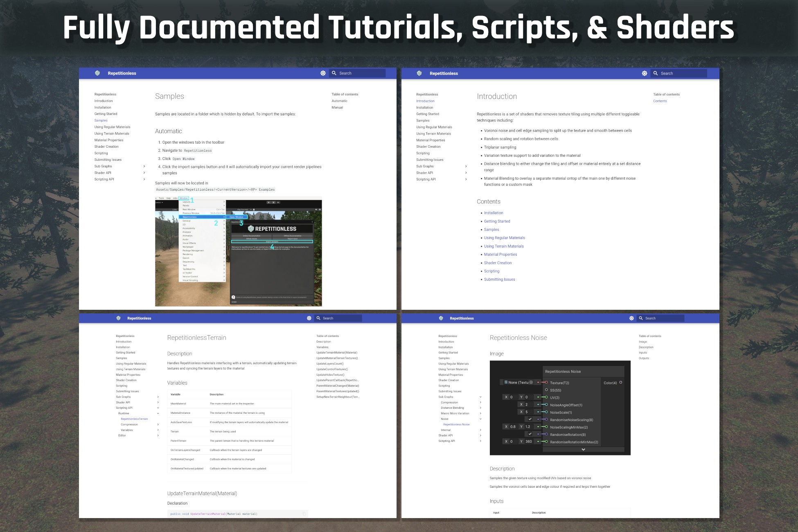Open the Submitting Issues link under Contents
Image resolution: width=798 pixels, height=532 pixels.
click(499, 280)
